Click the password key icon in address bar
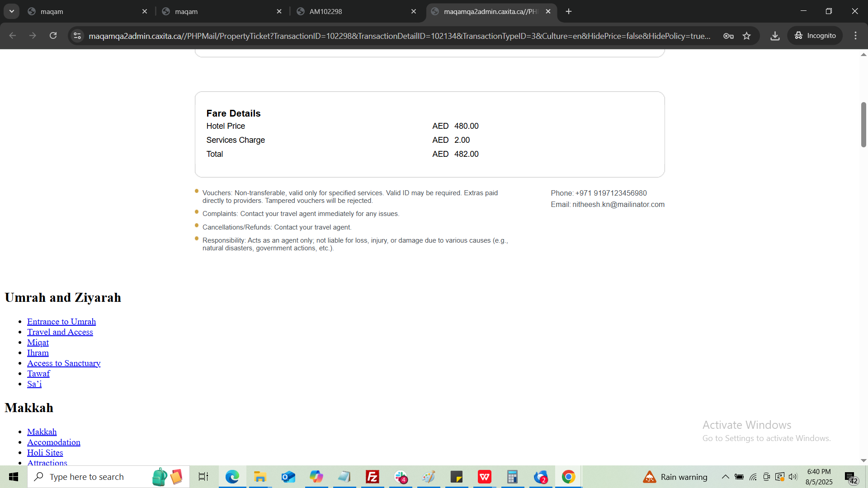The image size is (868, 488). pyautogui.click(x=728, y=36)
